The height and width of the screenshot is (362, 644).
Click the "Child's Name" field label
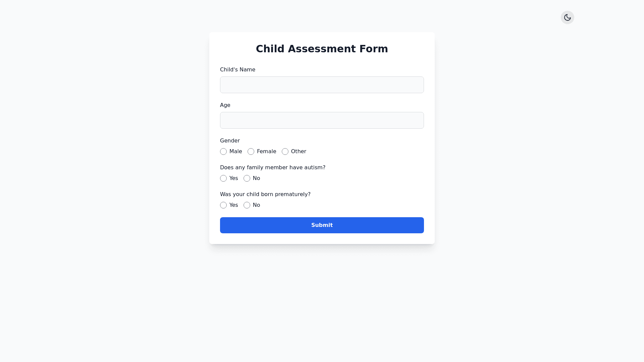(x=237, y=70)
